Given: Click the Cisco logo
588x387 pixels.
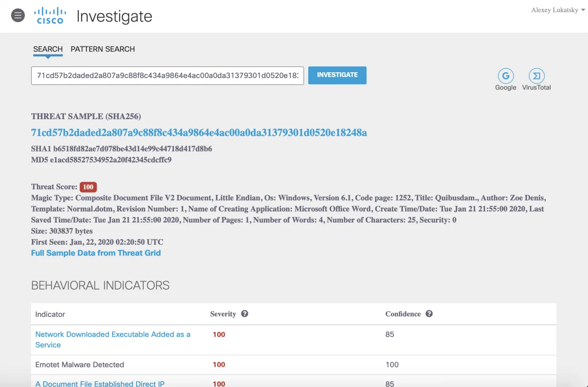Looking at the screenshot, I should click(50, 16).
